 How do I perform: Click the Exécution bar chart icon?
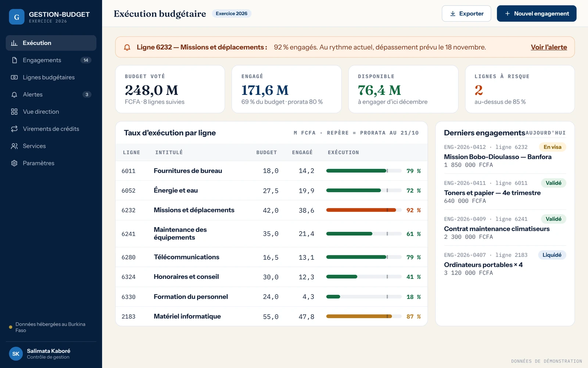coord(14,43)
